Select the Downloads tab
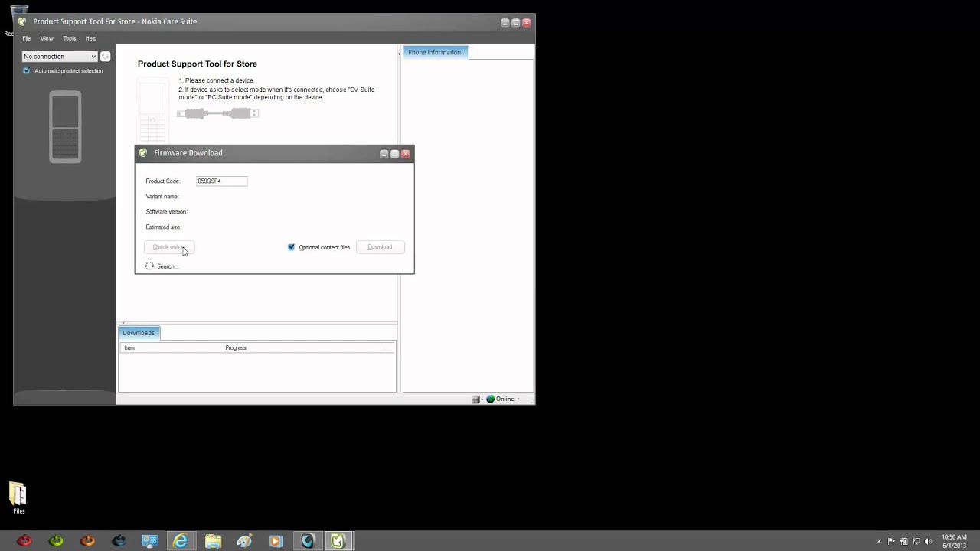The height and width of the screenshot is (551, 980). pos(139,333)
